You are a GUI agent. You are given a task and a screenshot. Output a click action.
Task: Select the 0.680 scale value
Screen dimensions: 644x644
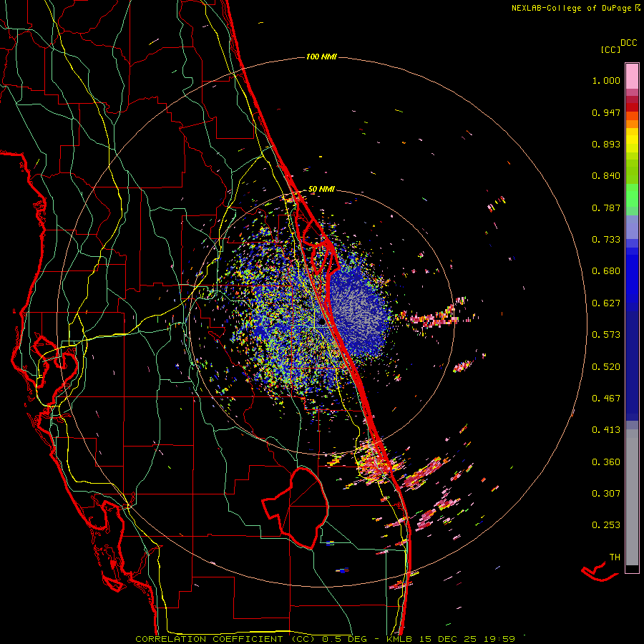[606, 271]
